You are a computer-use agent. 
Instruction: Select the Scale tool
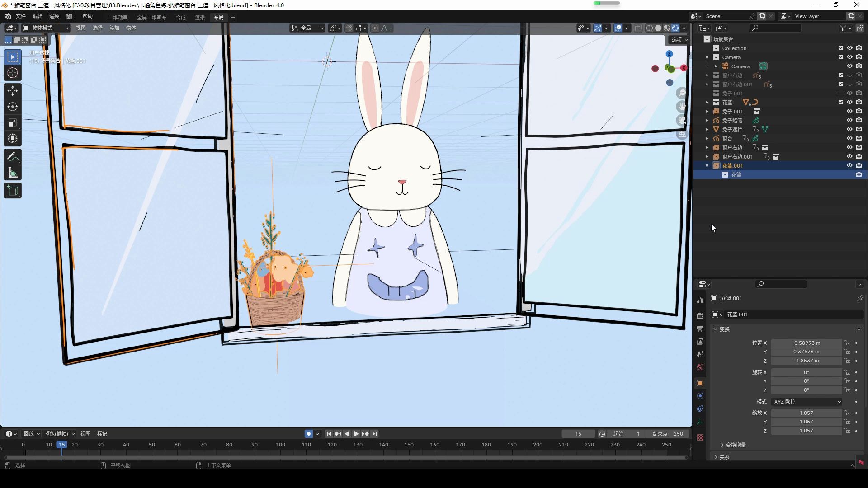click(12, 122)
